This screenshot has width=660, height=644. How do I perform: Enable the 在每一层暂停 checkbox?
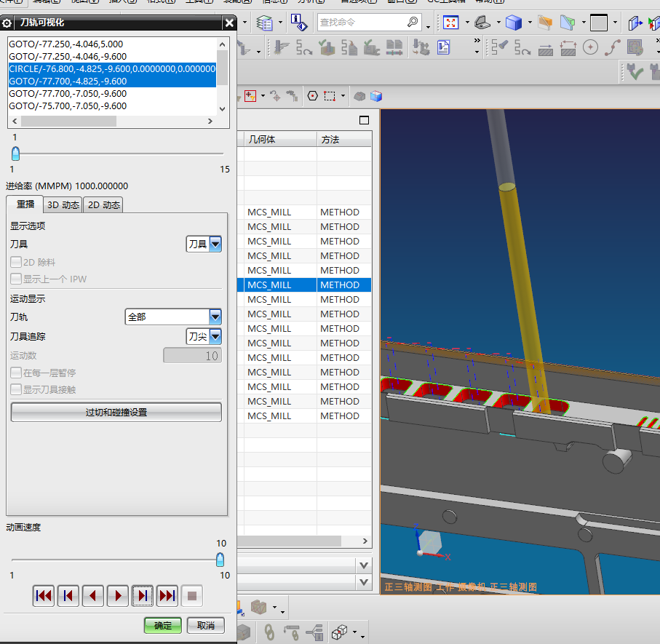16,373
